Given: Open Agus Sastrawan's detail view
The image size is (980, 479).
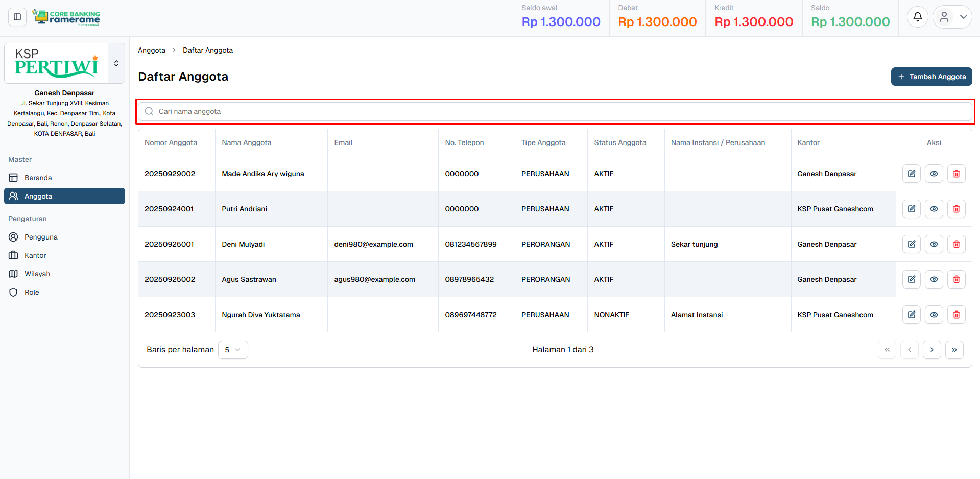Looking at the screenshot, I should [934, 279].
